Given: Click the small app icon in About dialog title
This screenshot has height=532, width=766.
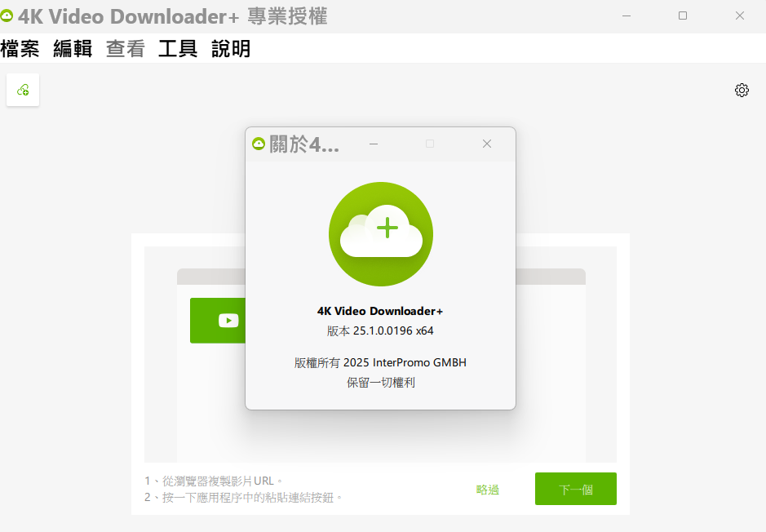Looking at the screenshot, I should coord(259,144).
